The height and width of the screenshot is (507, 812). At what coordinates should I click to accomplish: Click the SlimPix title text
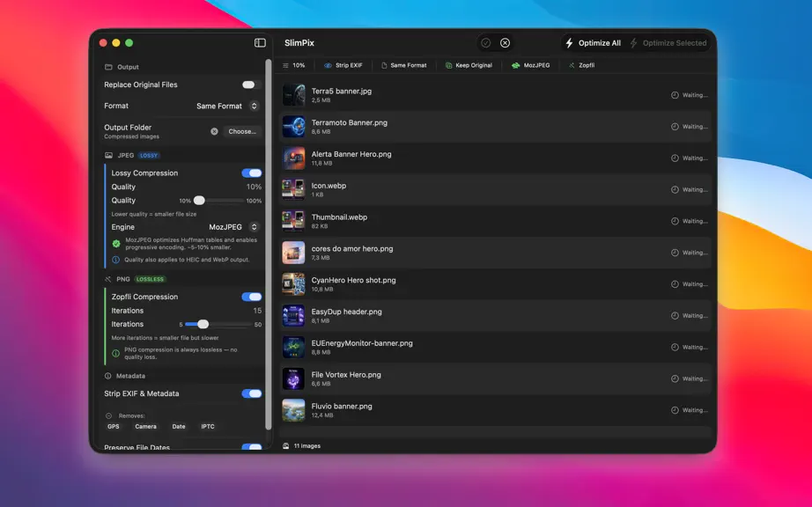[299, 43]
